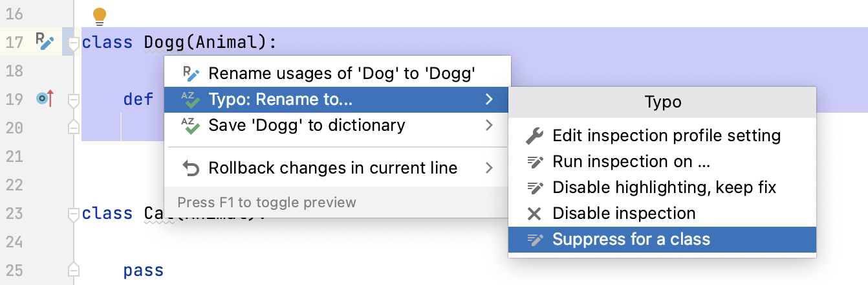Expand the Typo: Rename to submenu arrow
The width and height of the screenshot is (868, 285).
tap(489, 100)
